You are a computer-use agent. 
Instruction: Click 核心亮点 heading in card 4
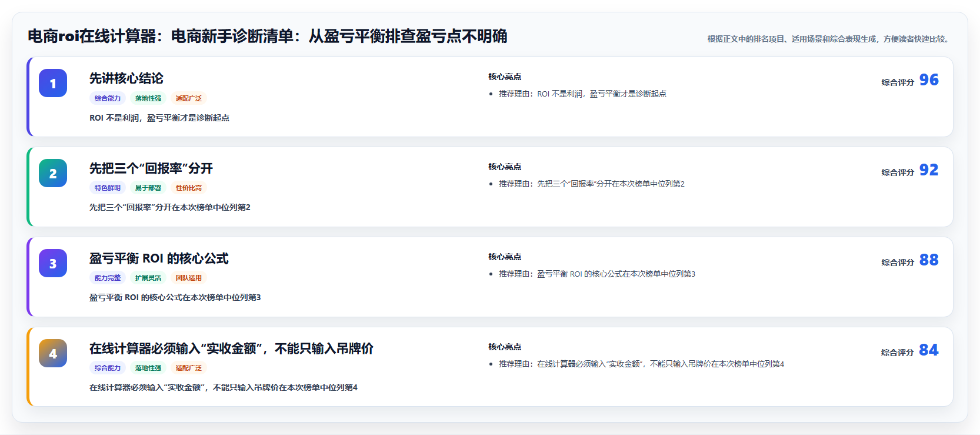pyautogui.click(x=505, y=347)
